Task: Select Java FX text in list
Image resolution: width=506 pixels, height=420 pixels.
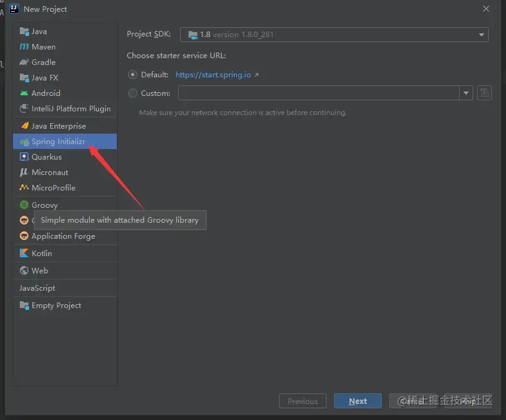Action: [45, 78]
